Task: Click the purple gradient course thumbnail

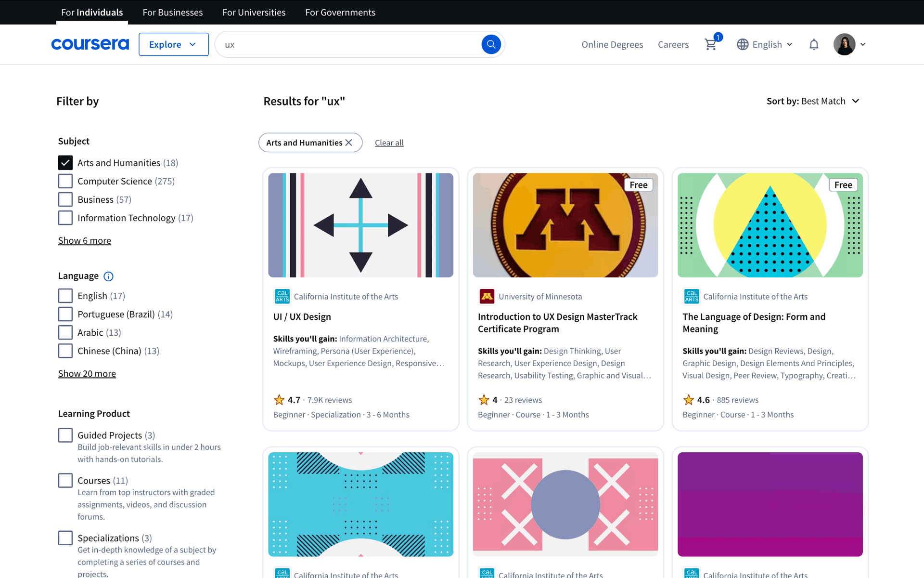Action: (770, 504)
